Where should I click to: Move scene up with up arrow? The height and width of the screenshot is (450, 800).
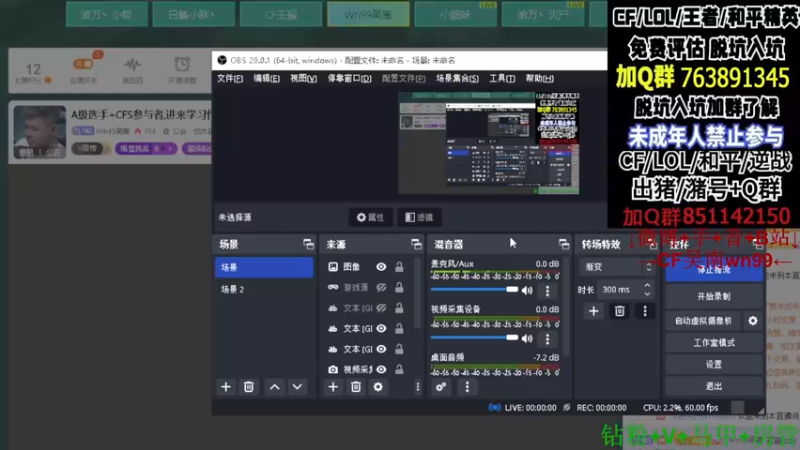[274, 387]
